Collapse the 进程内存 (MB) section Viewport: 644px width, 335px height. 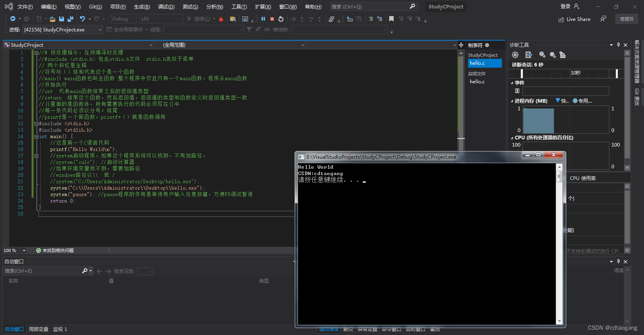(x=512, y=101)
